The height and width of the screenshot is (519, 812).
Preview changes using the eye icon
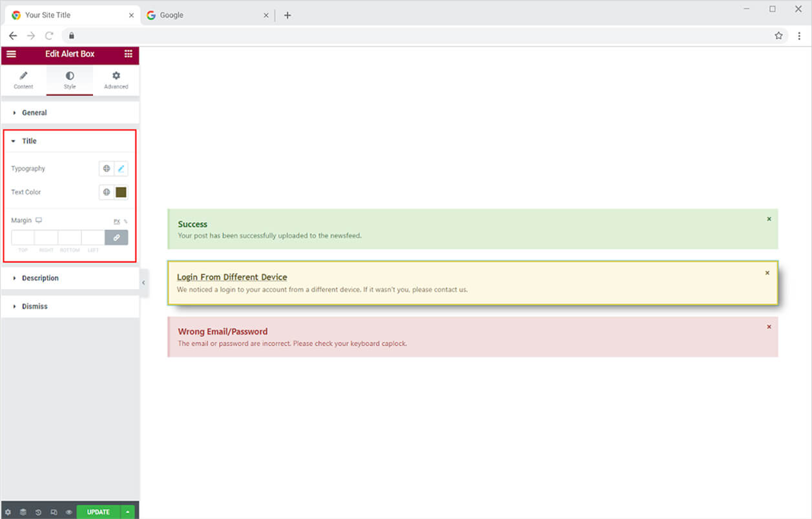pos(68,511)
